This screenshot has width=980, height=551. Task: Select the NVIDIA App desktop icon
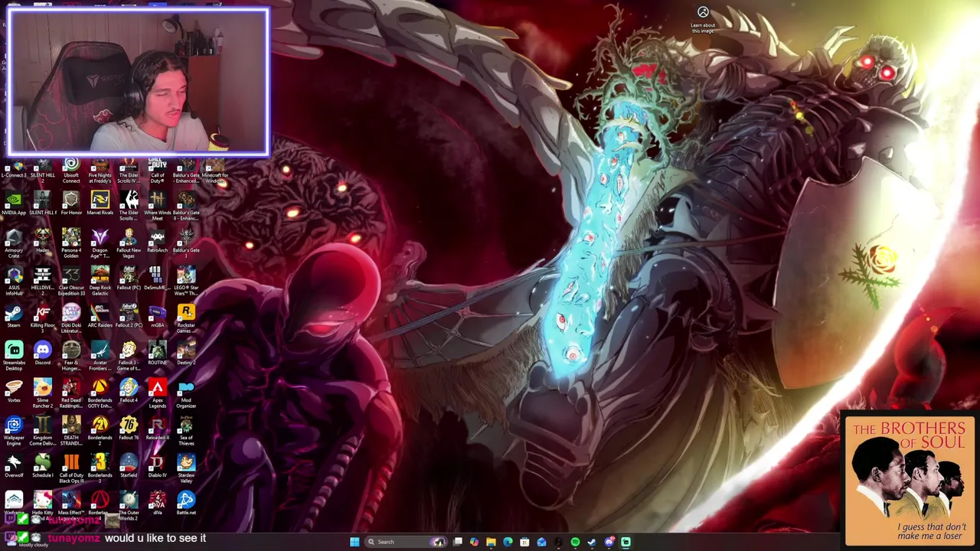click(14, 204)
